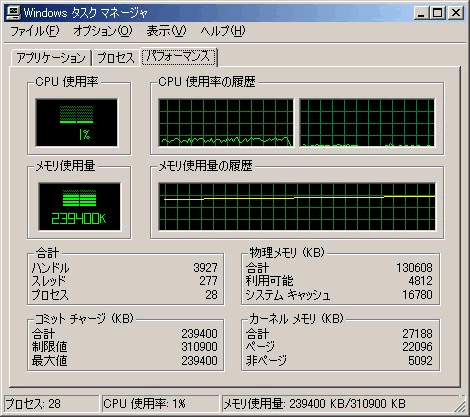The image size is (470, 417).
Task: Open the 表示(V) menu
Action: 166,31
